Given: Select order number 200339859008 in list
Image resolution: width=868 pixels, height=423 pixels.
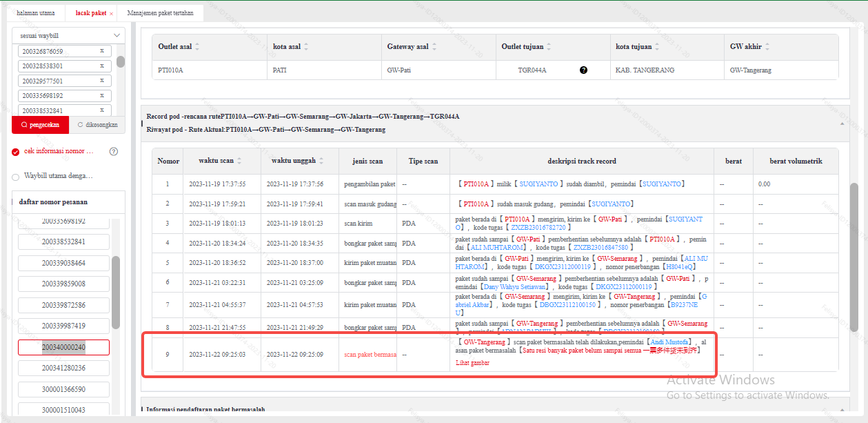Looking at the screenshot, I should coord(63,284).
